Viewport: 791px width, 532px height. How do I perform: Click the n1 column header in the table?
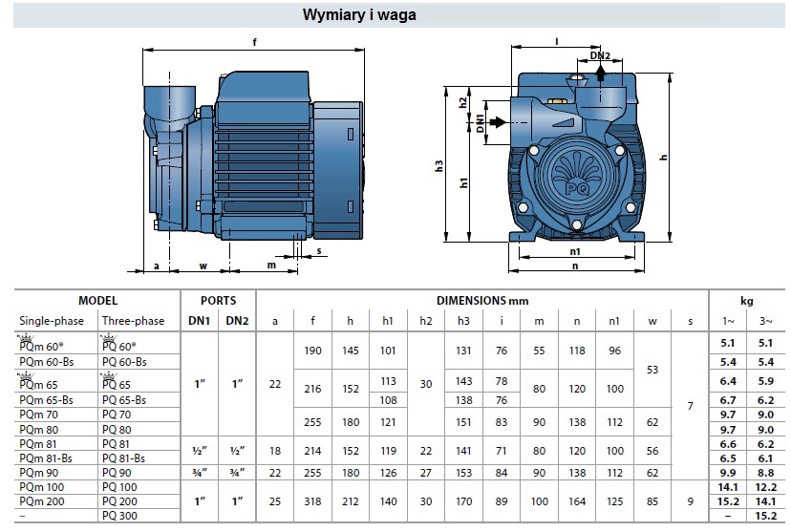tap(614, 321)
